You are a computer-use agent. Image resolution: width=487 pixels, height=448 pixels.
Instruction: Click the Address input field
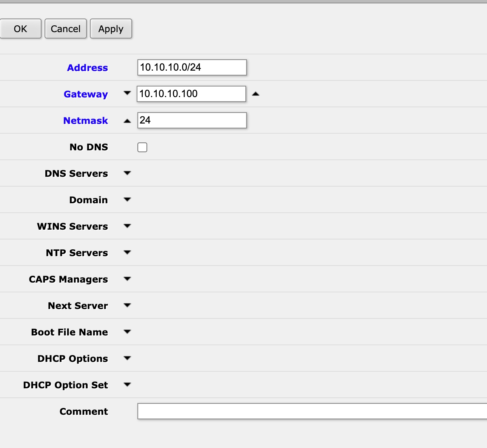(192, 68)
